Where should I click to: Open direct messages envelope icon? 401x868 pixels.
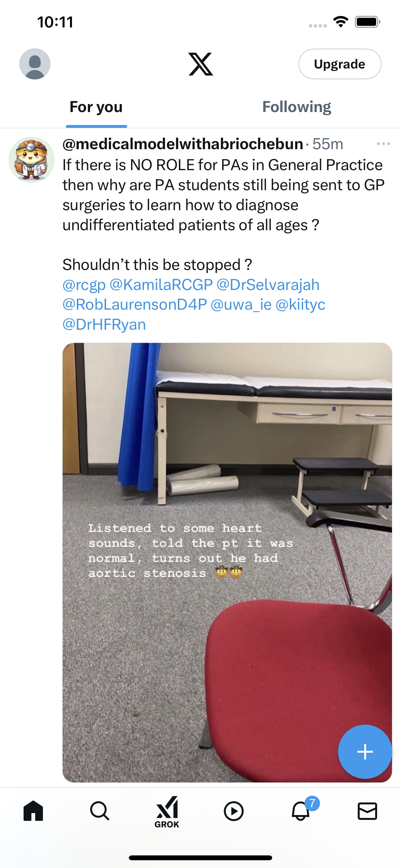367,811
